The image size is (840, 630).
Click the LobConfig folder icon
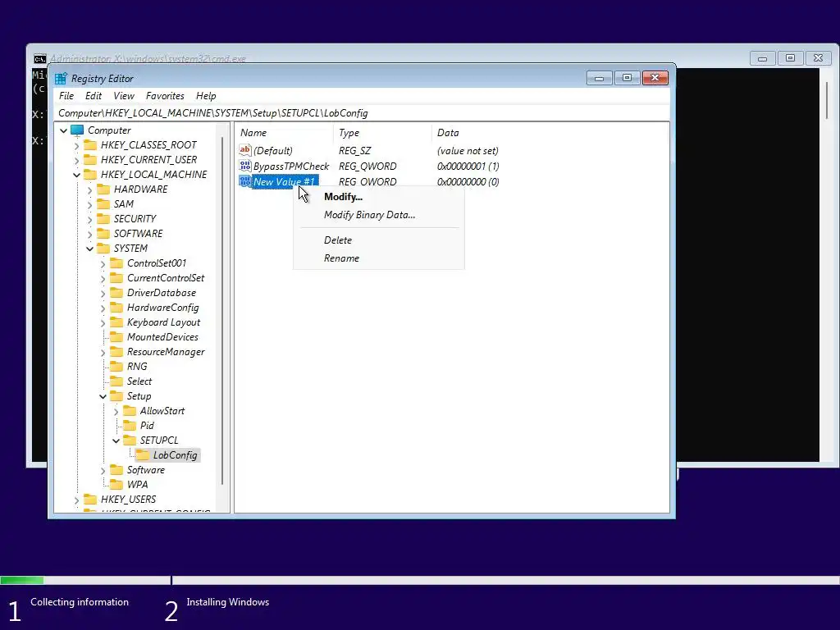point(143,454)
